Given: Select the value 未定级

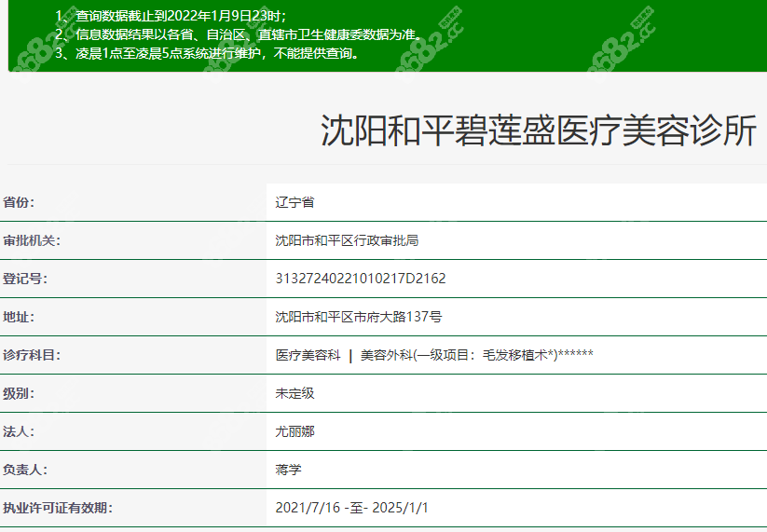Looking at the screenshot, I should [x=294, y=392].
